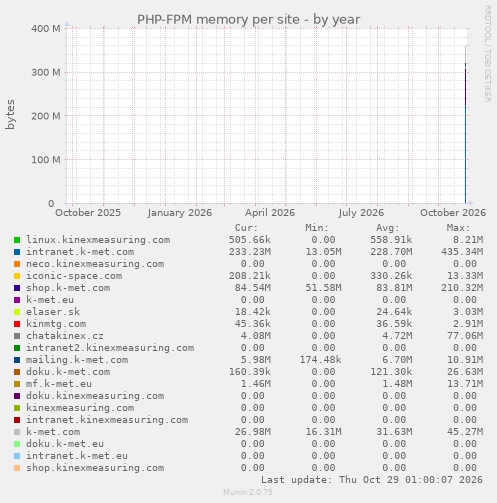Select the chatakinex.cz legend label
The width and height of the screenshot is (497, 503).
tap(65, 336)
